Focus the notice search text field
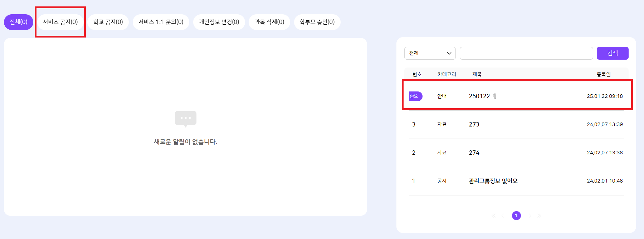Screen dimensions: 644x239 (x=526, y=53)
